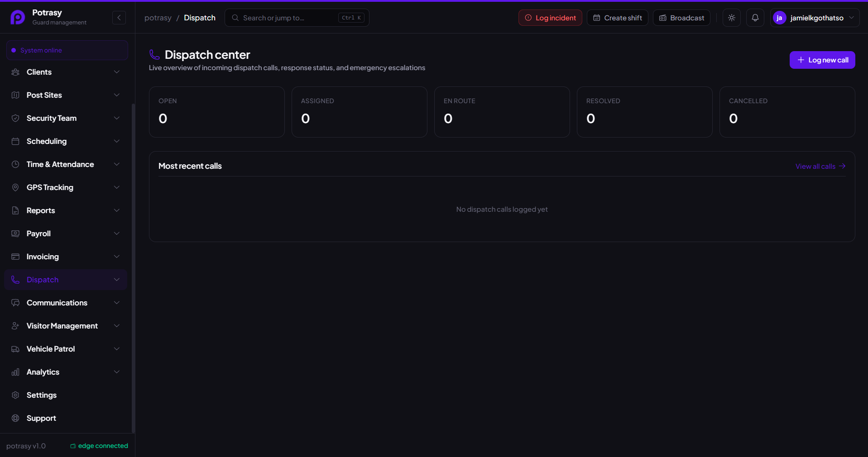Viewport: 868px width, 457px height.
Task: Follow the View all calls link
Action: [820, 166]
